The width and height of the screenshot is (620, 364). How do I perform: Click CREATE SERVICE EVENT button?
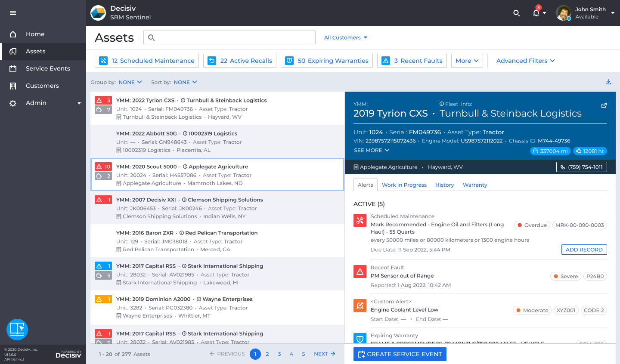(x=400, y=354)
